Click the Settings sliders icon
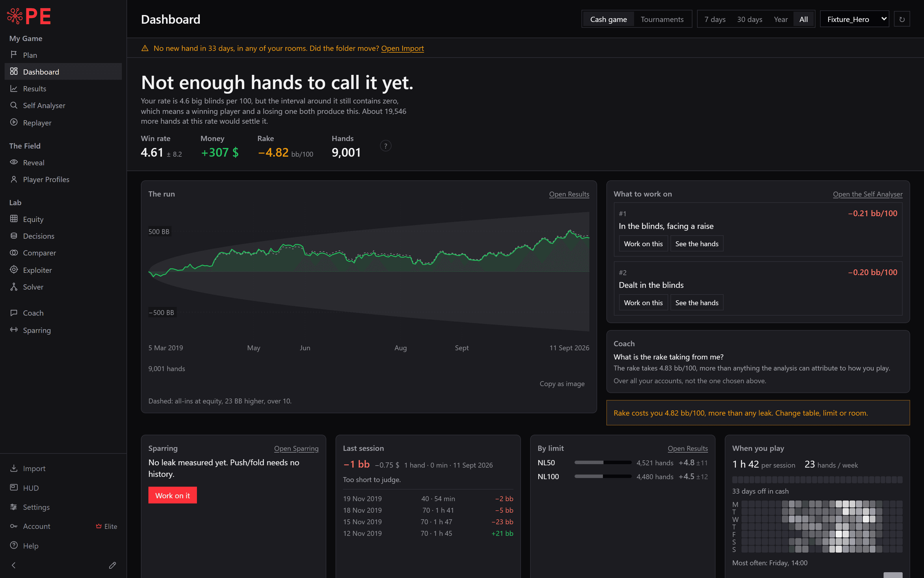This screenshot has height=578, width=924. coord(14,507)
